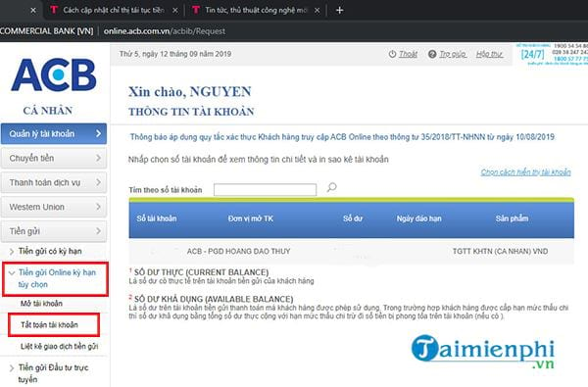Click CÁ NHÂN label under logo
Screen dimensions: 588x387
pyautogui.click(x=48, y=111)
